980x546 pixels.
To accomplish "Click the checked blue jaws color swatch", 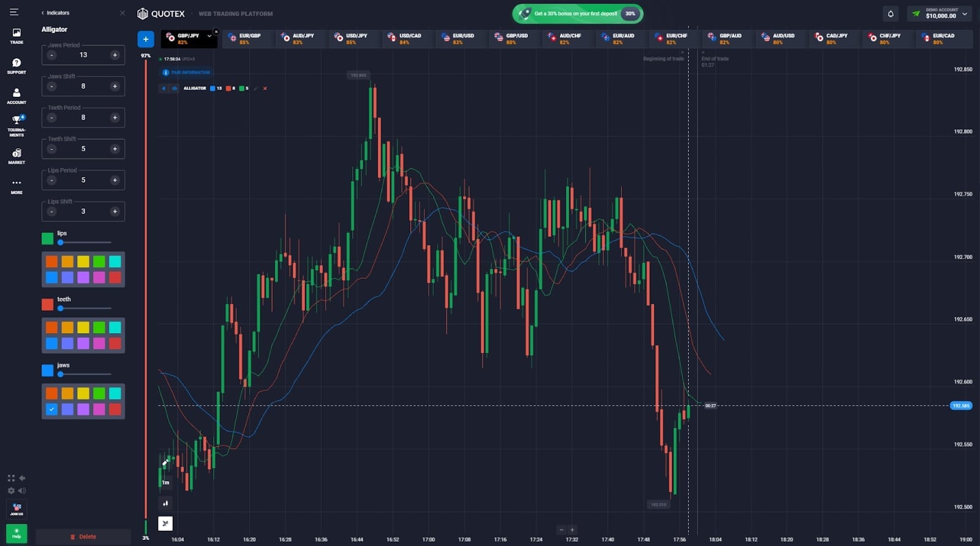I will 51,409.
